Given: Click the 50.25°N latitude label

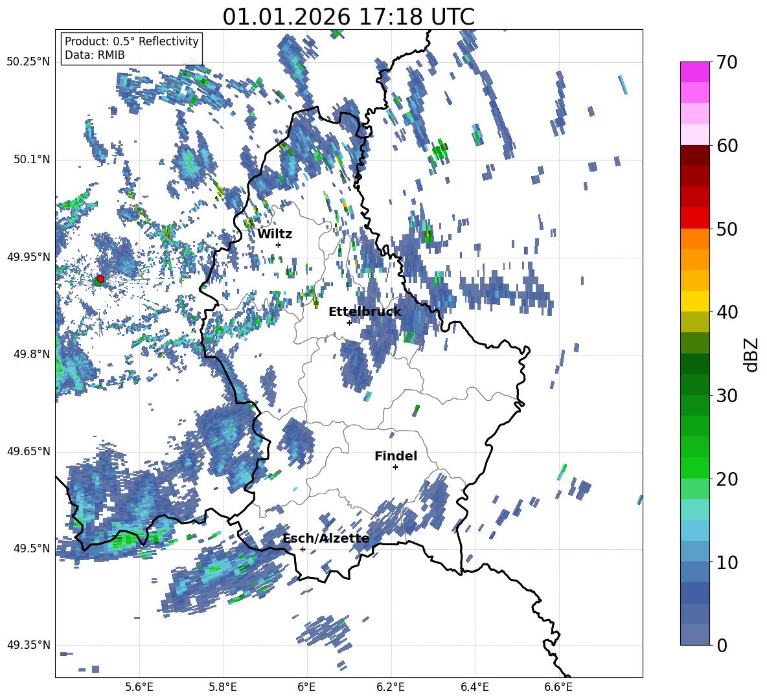Looking at the screenshot, I should pyautogui.click(x=29, y=62).
